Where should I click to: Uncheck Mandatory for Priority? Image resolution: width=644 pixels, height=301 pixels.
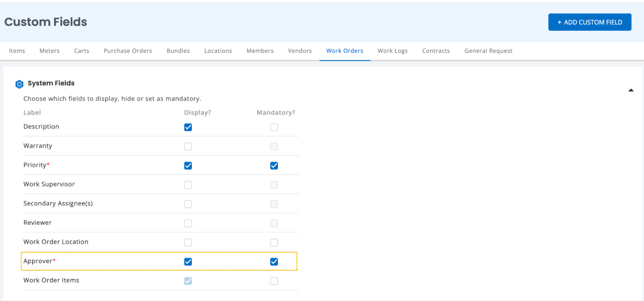pyautogui.click(x=274, y=166)
